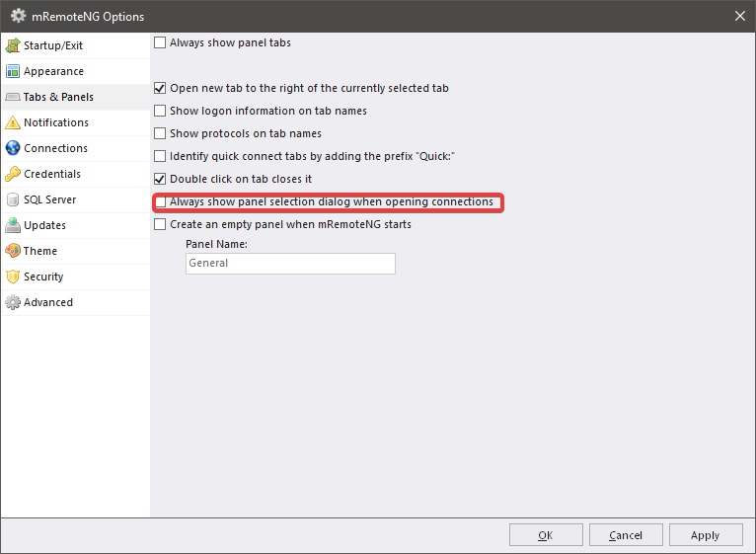Click the Updates download icon
The image size is (756, 554).
[x=13, y=225]
